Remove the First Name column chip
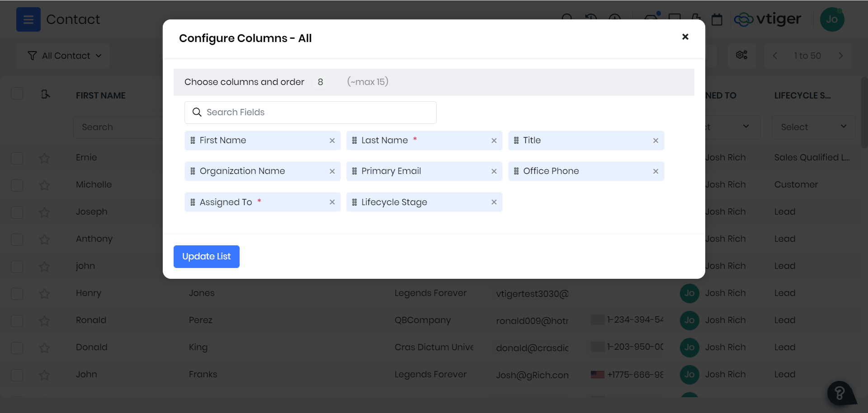This screenshot has height=413, width=868. (332, 141)
